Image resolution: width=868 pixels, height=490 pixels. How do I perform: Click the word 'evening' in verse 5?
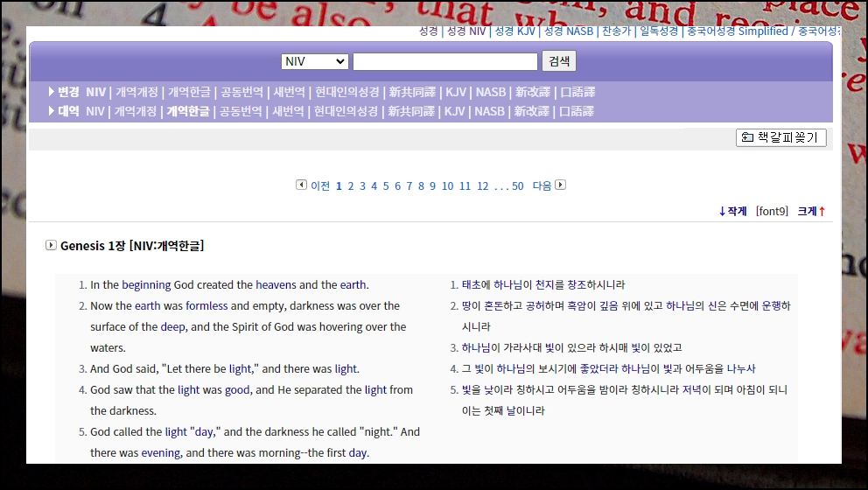(x=160, y=453)
